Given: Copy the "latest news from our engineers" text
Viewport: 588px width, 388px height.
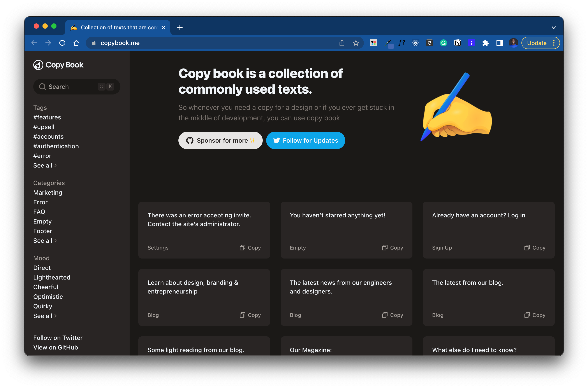Looking at the screenshot, I should pyautogui.click(x=392, y=315).
